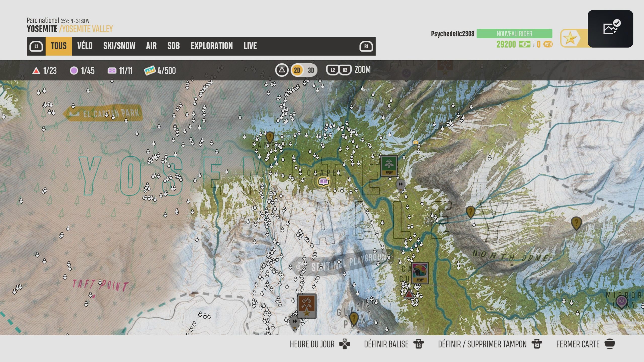Click the L1 previous-tab button icon
Image resolution: width=644 pixels, height=362 pixels.
(36, 46)
